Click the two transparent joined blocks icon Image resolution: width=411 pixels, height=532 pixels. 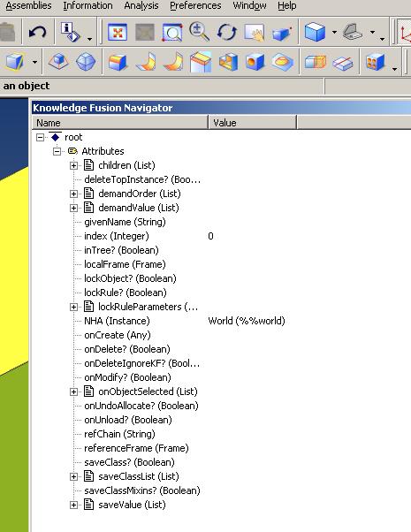click(316, 63)
